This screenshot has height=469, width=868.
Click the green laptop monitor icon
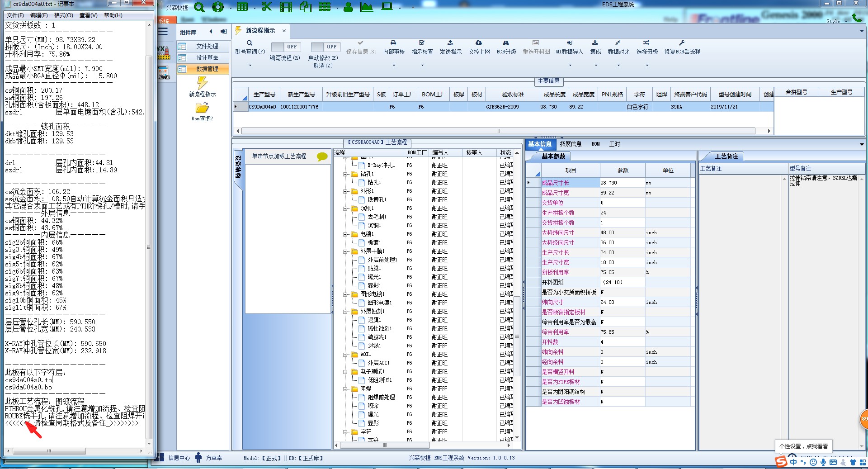click(x=387, y=7)
